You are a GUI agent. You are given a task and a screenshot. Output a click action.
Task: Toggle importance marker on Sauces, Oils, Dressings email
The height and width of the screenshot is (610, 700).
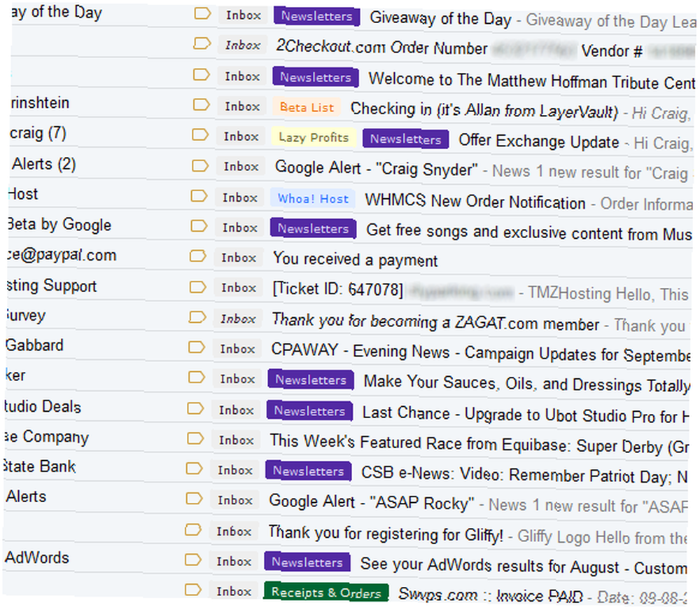[197, 377]
